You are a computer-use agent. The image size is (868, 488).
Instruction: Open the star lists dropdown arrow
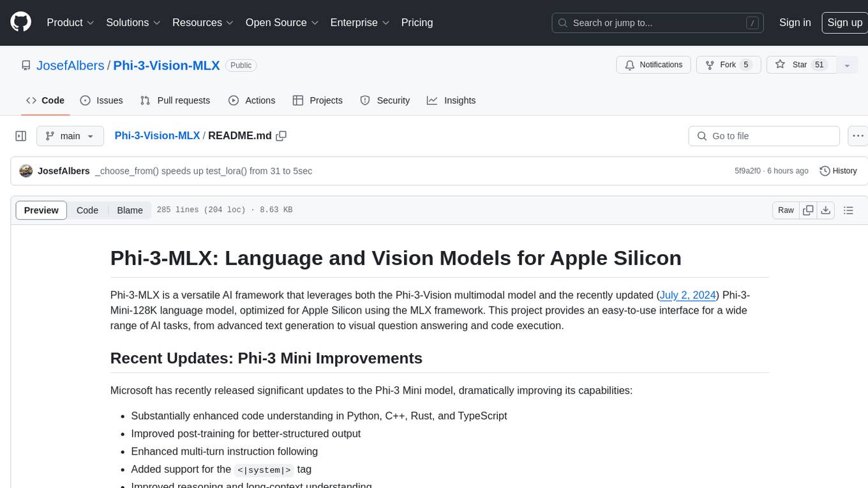847,65
